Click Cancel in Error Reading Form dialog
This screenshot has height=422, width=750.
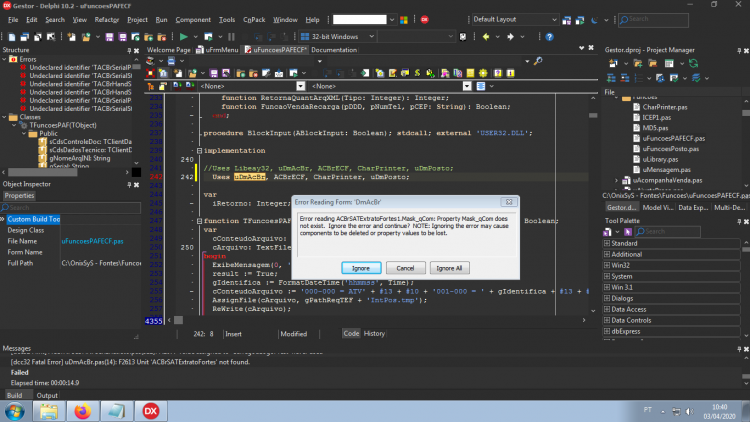point(405,268)
